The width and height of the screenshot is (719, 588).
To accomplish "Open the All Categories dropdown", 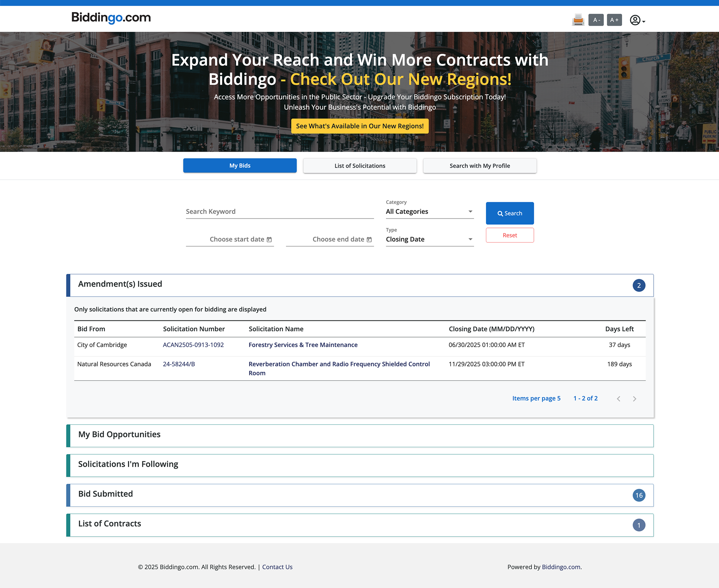I will (x=430, y=212).
